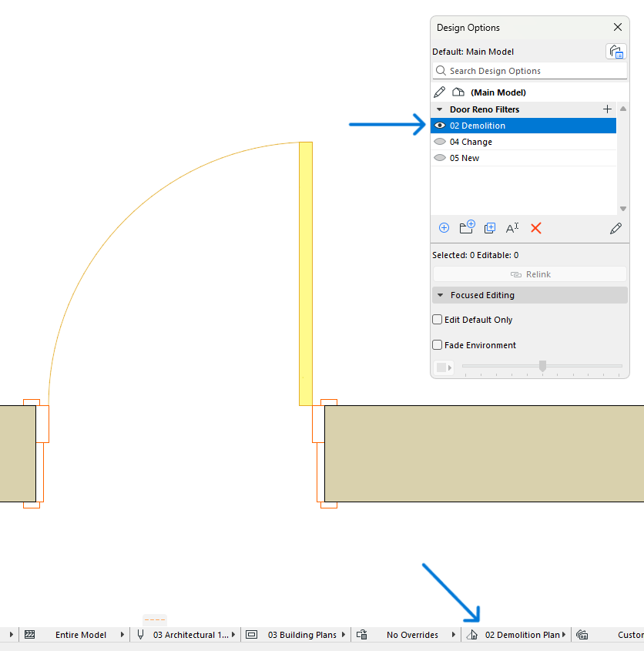The image size is (644, 651).
Task: Click the pen set icon in status bar
Action: tap(141, 634)
